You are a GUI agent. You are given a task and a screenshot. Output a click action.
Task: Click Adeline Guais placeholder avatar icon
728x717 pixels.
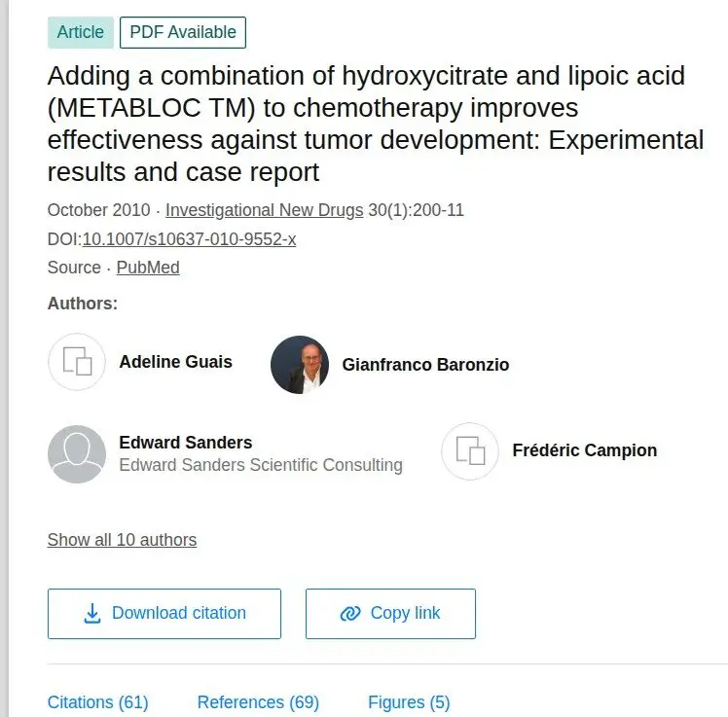click(x=77, y=362)
